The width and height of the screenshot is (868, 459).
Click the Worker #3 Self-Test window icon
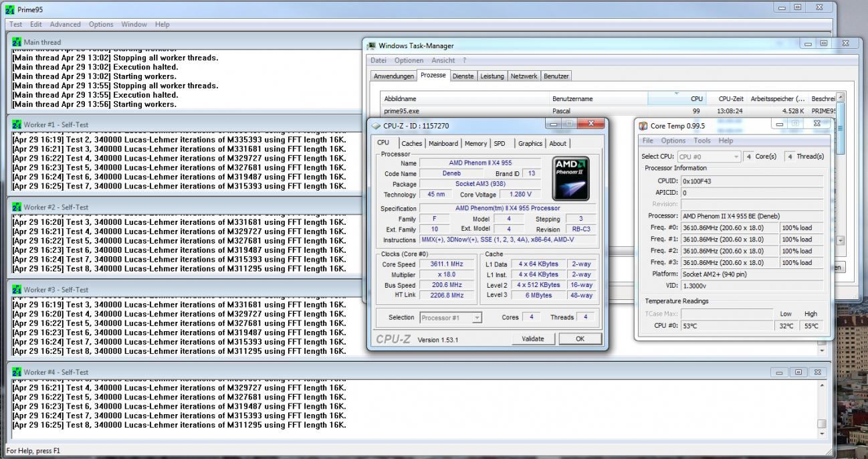click(16, 290)
